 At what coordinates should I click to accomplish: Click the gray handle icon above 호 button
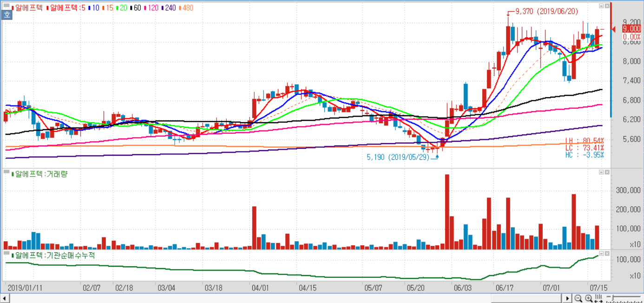click(x=7, y=6)
